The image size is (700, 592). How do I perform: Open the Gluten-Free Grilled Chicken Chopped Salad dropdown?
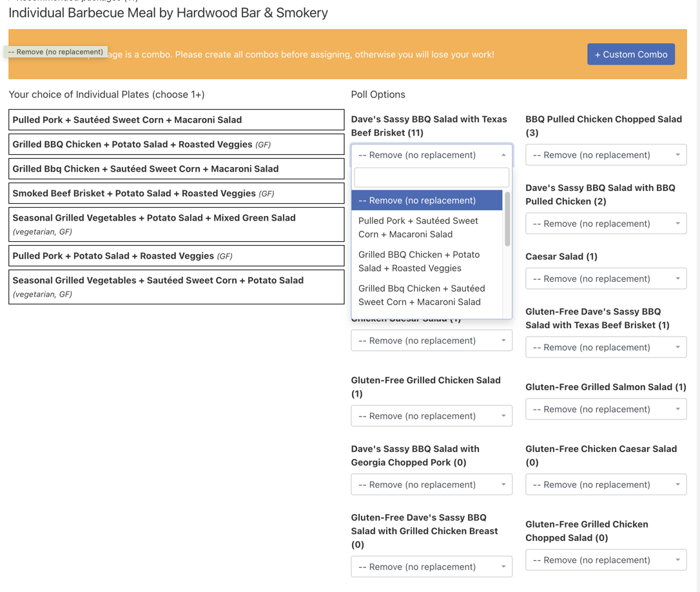tap(605, 560)
